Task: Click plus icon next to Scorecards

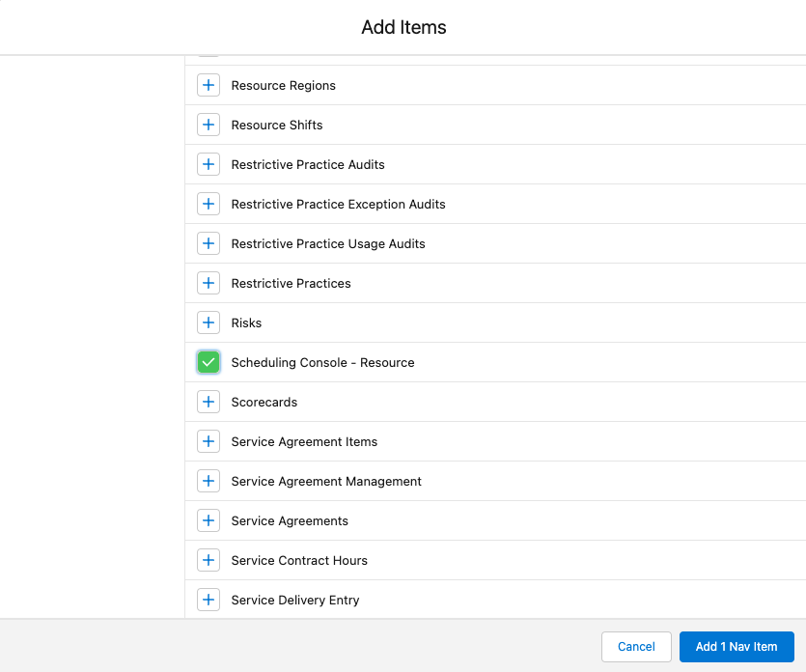Action: point(208,402)
